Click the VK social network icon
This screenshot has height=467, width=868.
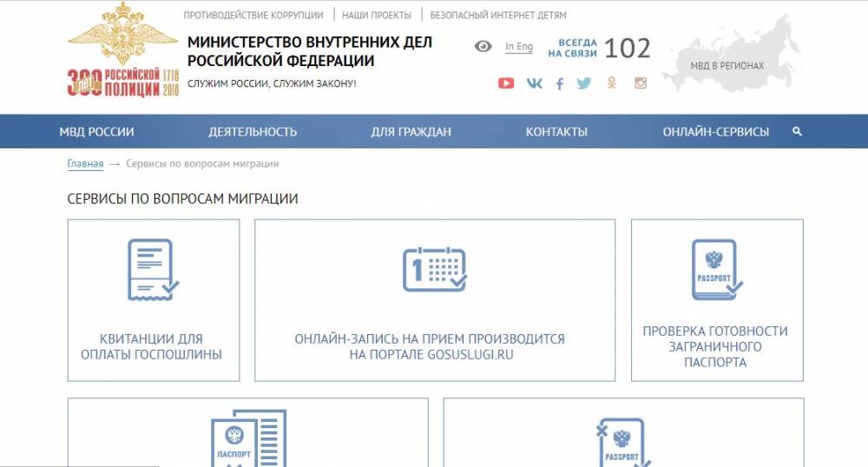pos(534,83)
